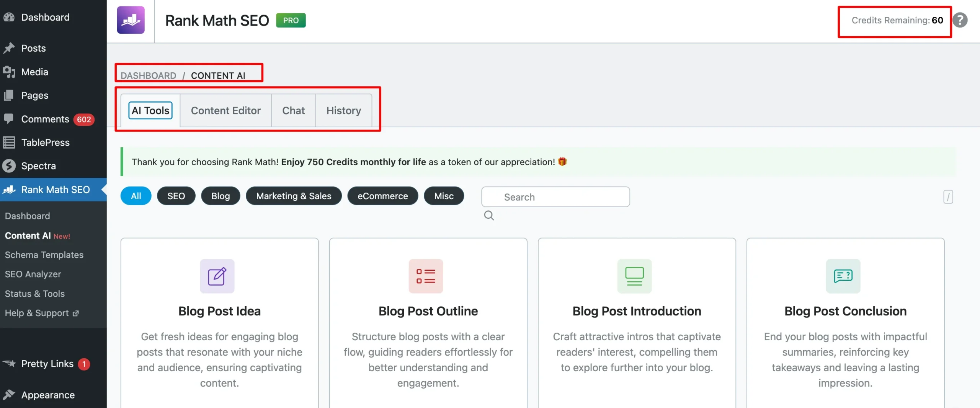Click into the AI tools Search field

[555, 197]
